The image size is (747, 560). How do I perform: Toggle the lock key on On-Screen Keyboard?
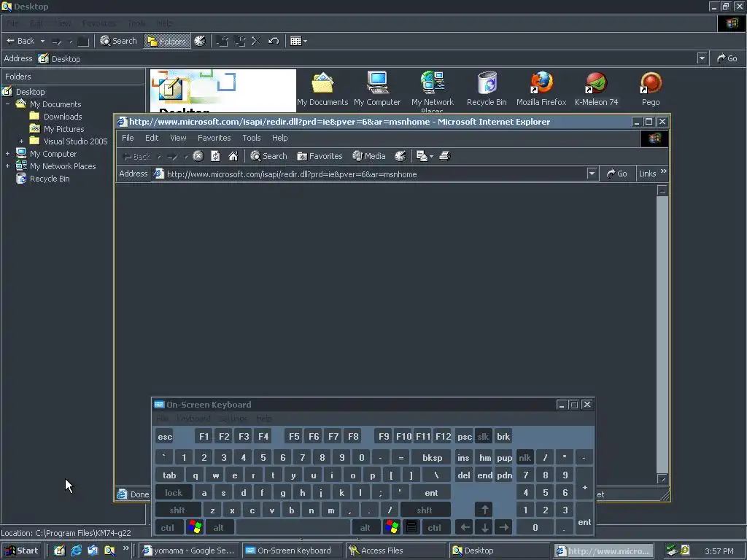click(x=174, y=493)
